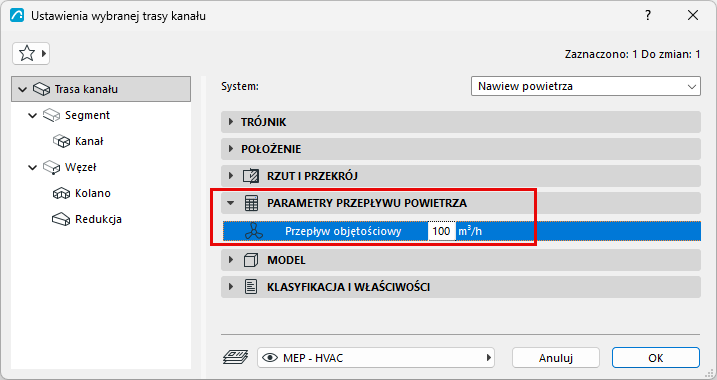The width and height of the screenshot is (717, 380).
Task: Expand the TRÓJNIK panel
Action: [x=461, y=122]
